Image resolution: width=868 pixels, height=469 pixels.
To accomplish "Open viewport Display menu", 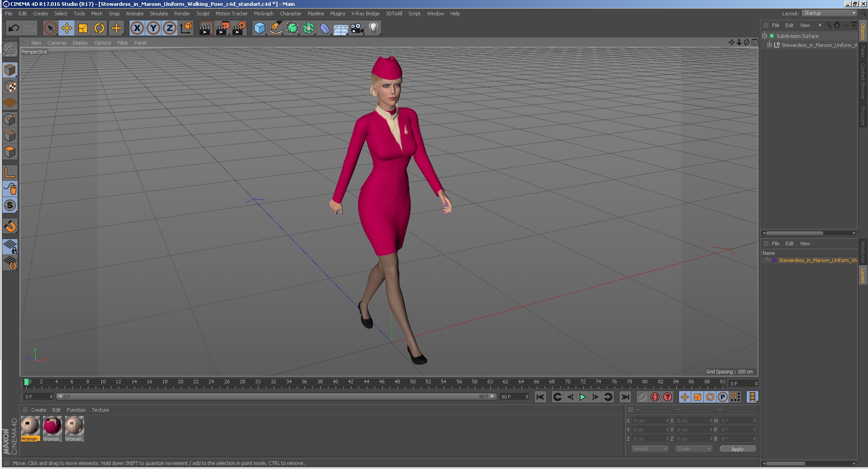I will [80, 43].
